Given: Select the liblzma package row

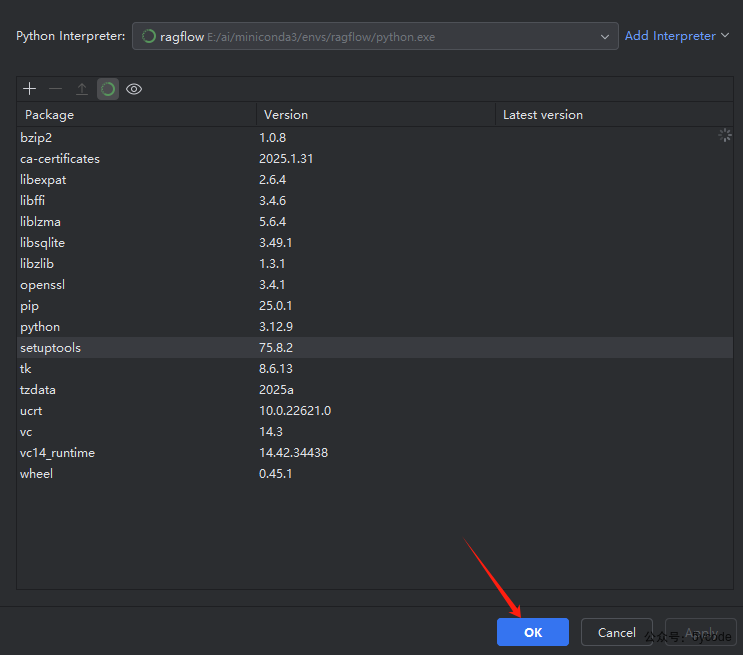Looking at the screenshot, I should (x=375, y=221).
